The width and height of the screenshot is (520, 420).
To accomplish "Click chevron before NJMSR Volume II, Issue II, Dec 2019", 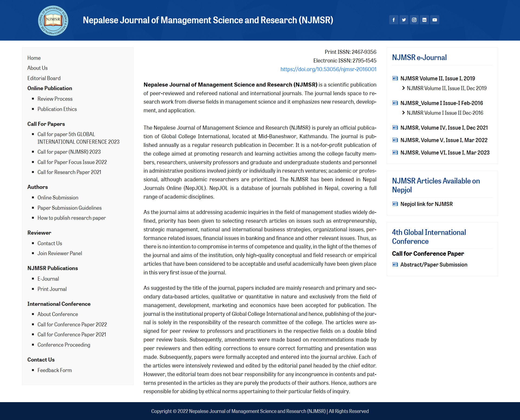I will (404, 88).
